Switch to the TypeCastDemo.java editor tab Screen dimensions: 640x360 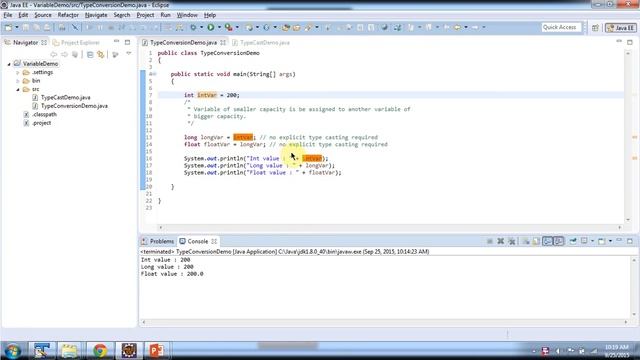pos(261,42)
